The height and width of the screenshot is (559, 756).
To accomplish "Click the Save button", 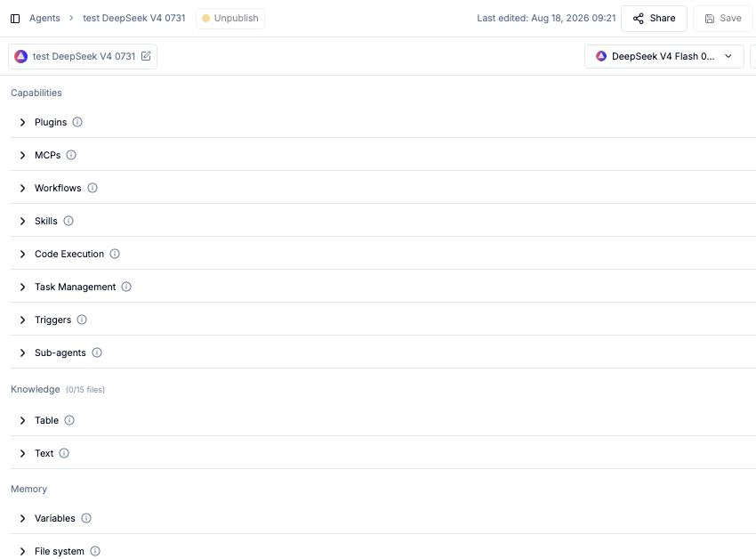I will (723, 19).
